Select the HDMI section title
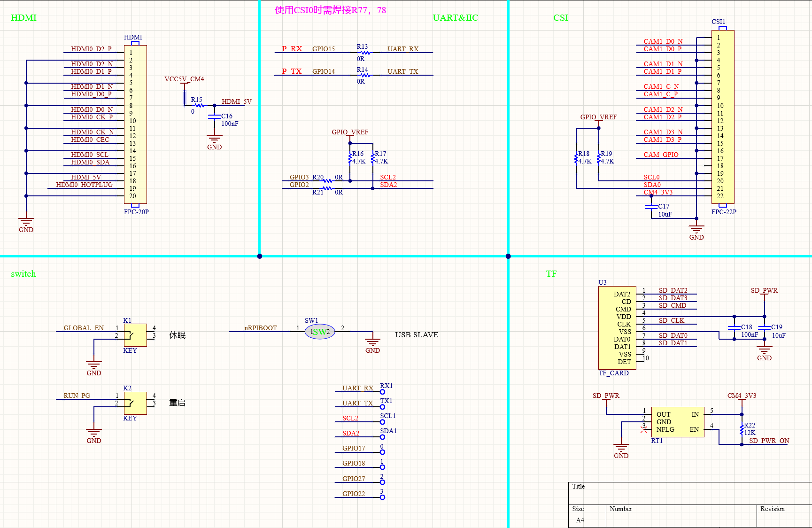This screenshot has height=528, width=812. (23, 18)
